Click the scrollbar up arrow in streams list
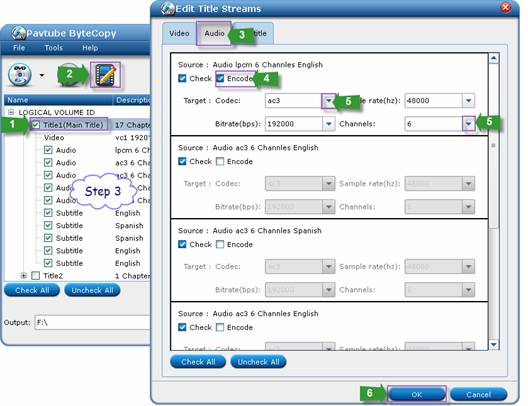This screenshot has width=528, height=406. tap(493, 59)
